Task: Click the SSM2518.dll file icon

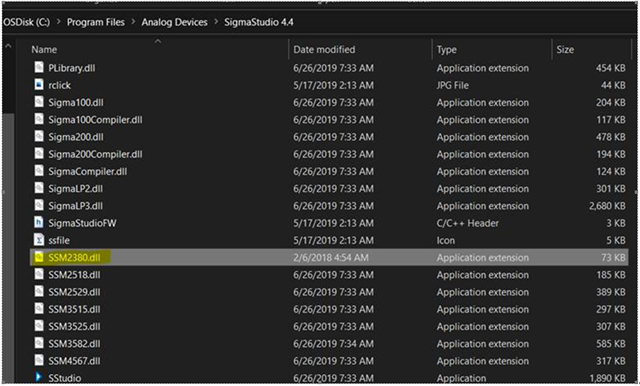Action: [x=39, y=274]
